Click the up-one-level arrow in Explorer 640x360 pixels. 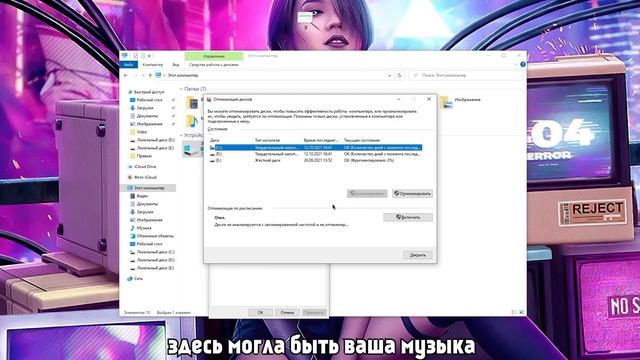[x=150, y=76]
